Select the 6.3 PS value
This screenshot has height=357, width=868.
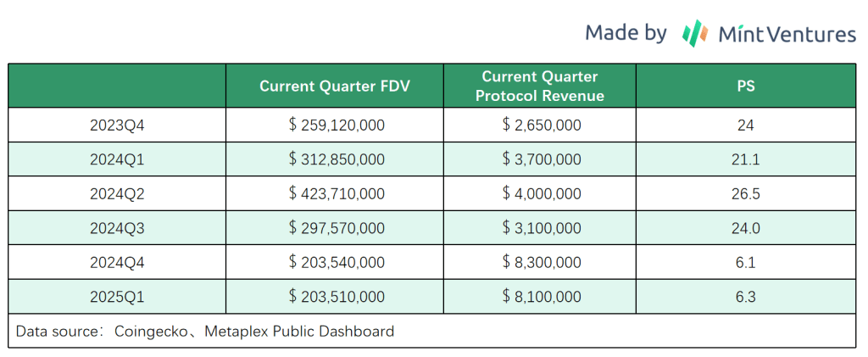tap(746, 297)
